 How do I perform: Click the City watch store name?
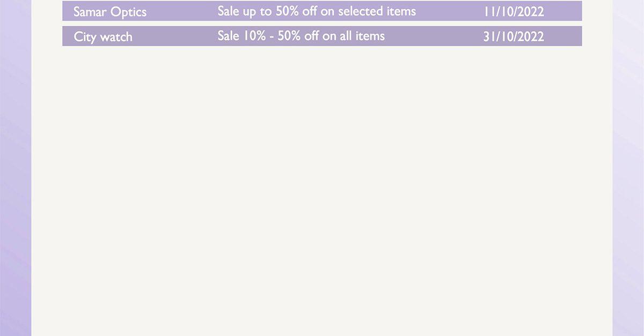coord(103,37)
